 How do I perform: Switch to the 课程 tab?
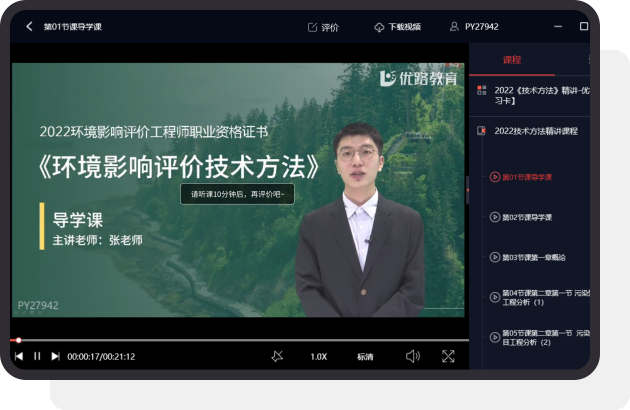tap(512, 60)
